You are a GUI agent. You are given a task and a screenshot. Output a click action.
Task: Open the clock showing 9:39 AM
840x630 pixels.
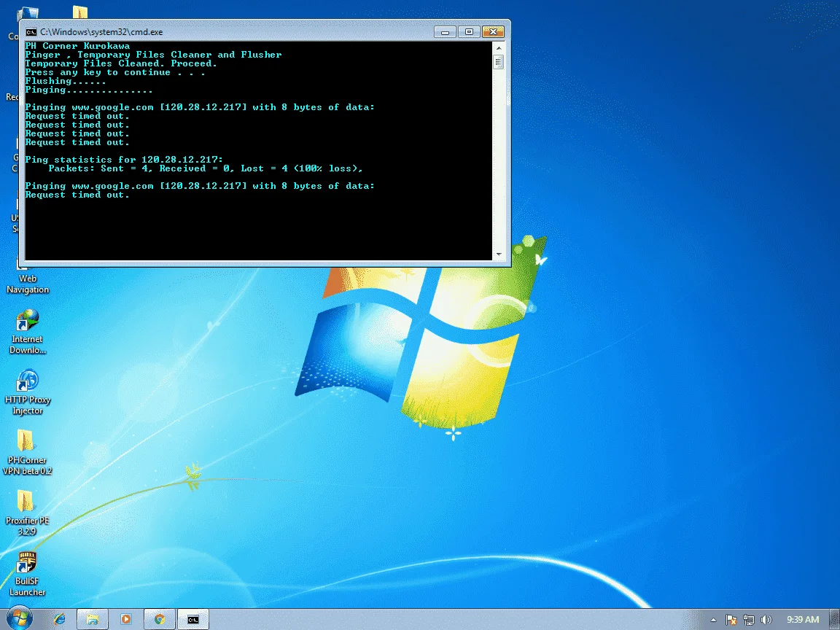803,620
